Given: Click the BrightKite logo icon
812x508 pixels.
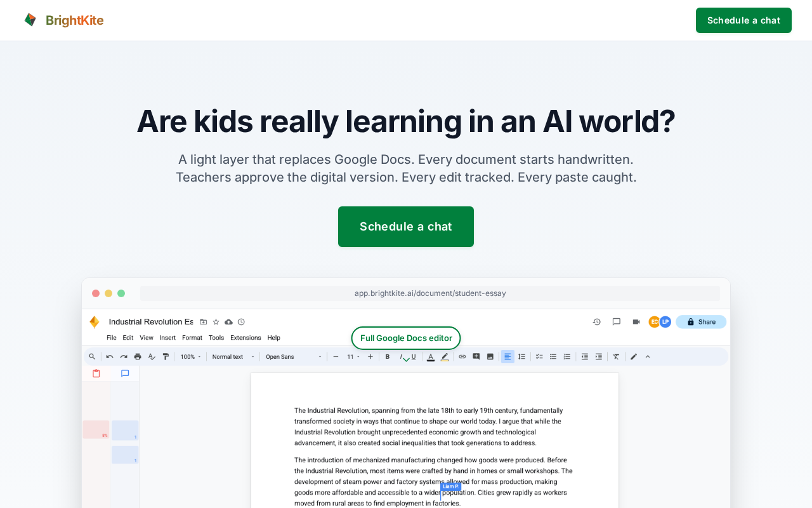Looking at the screenshot, I should coord(30,20).
